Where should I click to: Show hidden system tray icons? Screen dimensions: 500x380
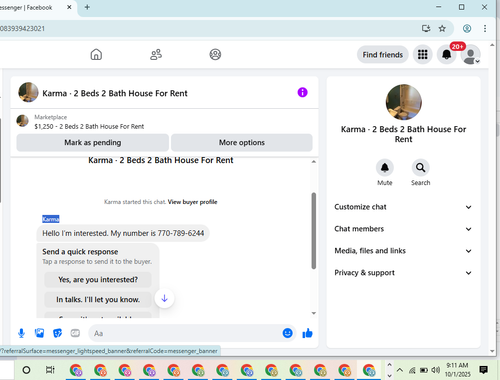click(x=400, y=370)
